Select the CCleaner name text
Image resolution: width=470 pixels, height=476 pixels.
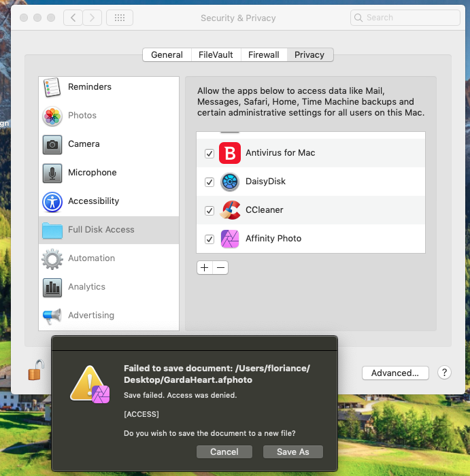tap(264, 209)
